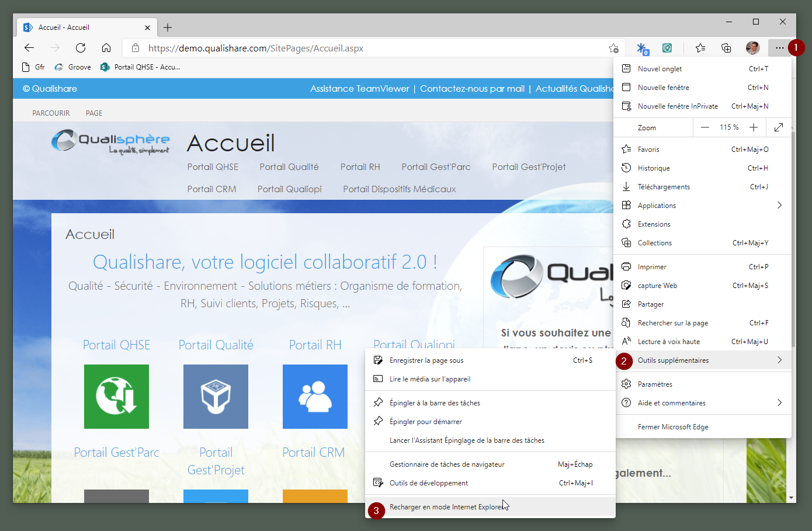Image resolution: width=812 pixels, height=531 pixels.
Task: Open Portail Gest'Parc navigation link
Action: tap(436, 167)
